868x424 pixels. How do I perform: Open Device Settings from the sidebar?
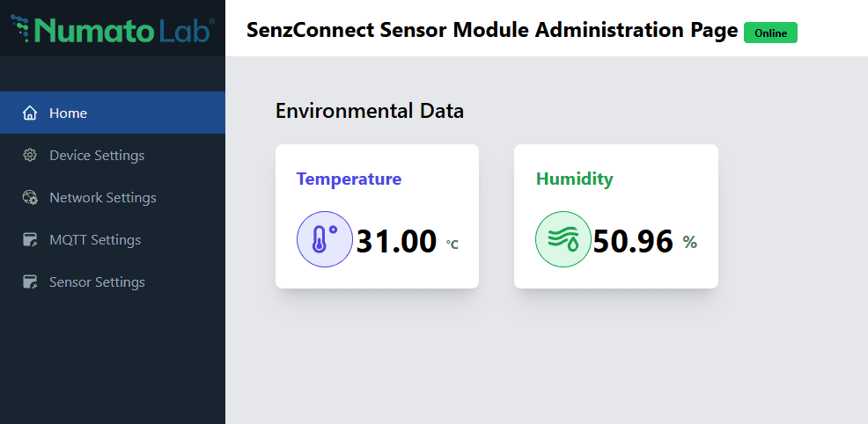pyautogui.click(x=97, y=156)
